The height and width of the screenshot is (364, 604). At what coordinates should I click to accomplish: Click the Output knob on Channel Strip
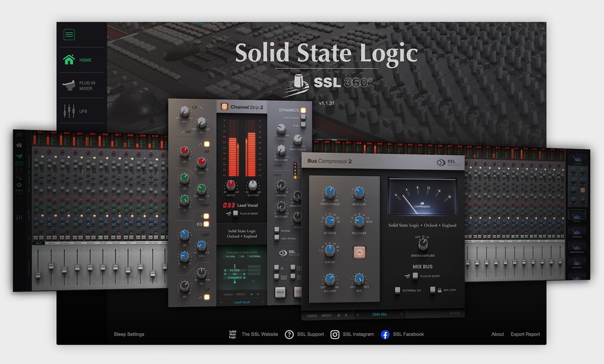252,185
